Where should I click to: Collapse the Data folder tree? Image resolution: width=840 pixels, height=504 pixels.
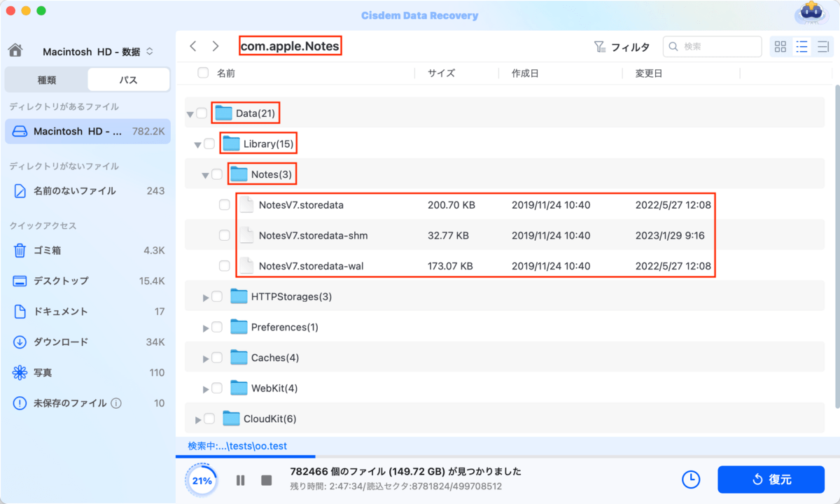190,114
